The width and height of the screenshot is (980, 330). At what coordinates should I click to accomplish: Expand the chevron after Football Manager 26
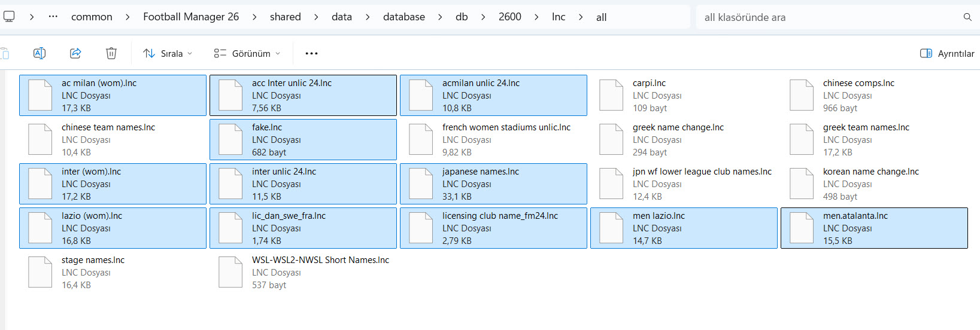coord(254,17)
